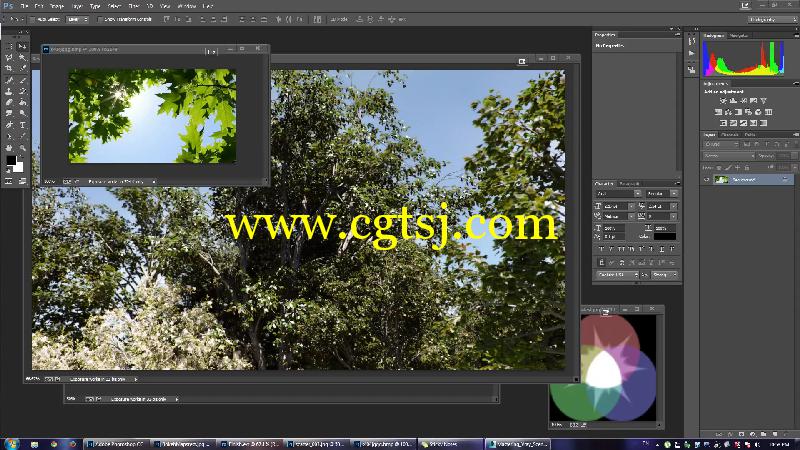800x450 pixels.
Task: Enable the Auto-Select checkbox
Action: click(x=33, y=19)
